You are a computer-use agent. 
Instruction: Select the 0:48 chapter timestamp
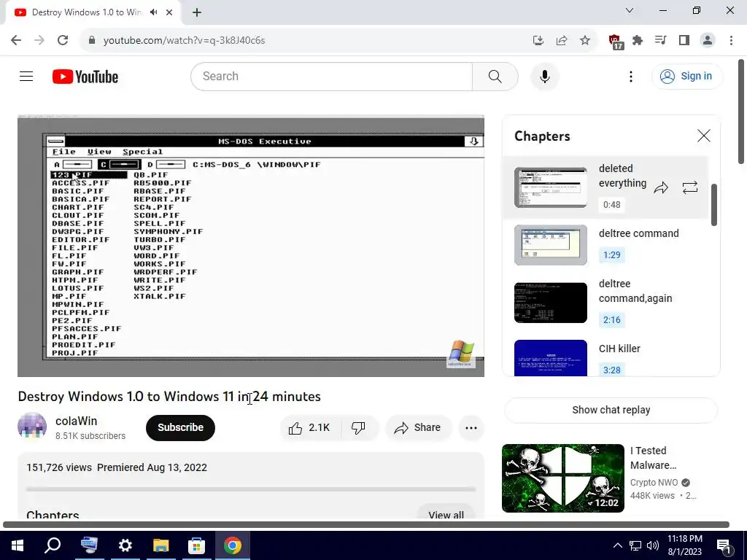click(x=612, y=205)
